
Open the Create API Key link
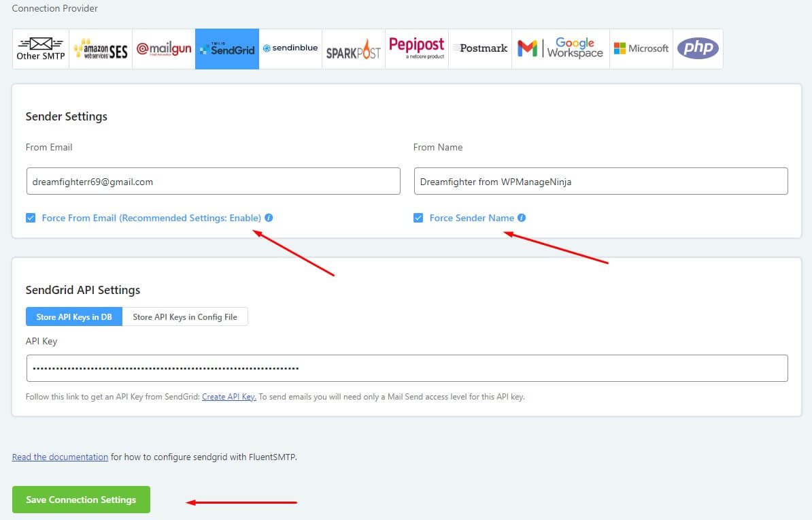coord(229,397)
